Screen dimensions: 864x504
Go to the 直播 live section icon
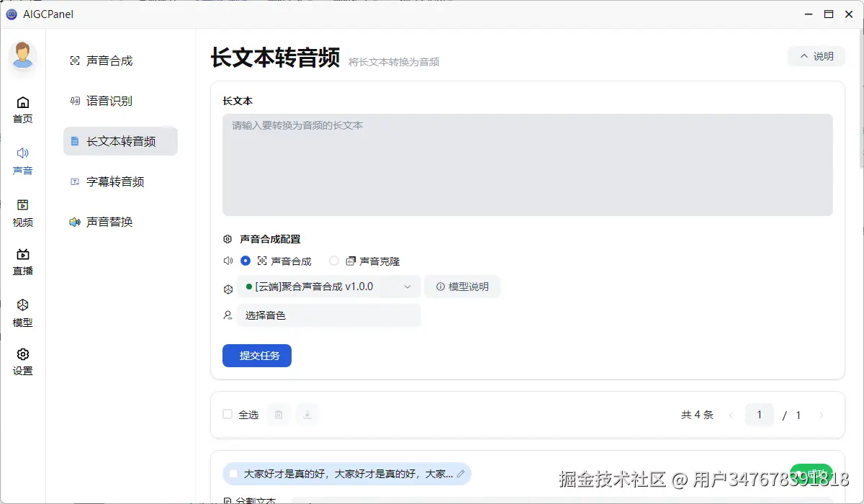click(23, 255)
